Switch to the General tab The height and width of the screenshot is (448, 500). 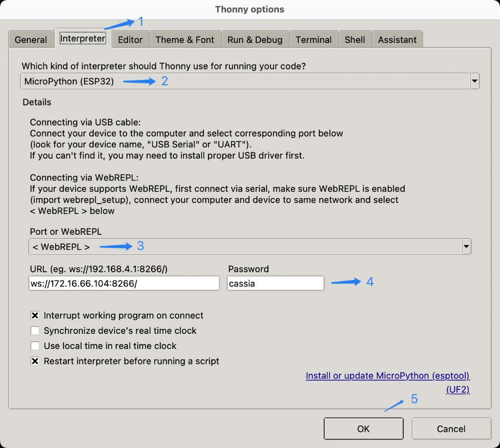31,40
